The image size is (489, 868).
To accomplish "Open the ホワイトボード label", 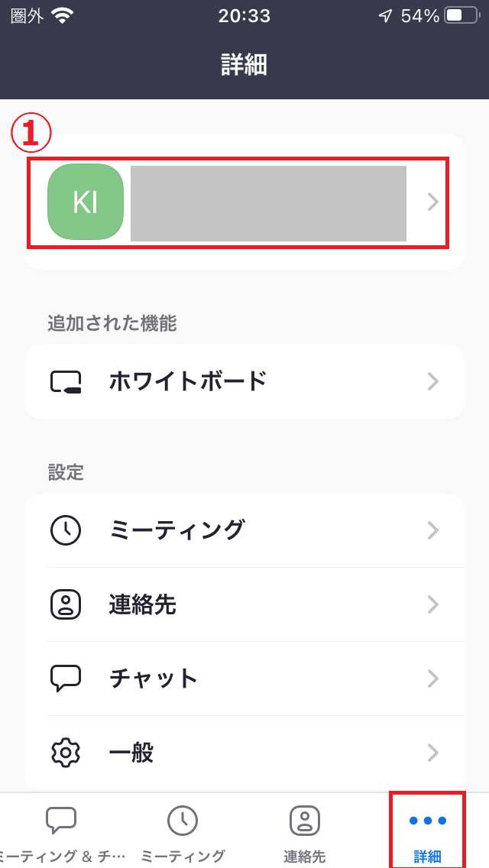I will pos(188,381).
